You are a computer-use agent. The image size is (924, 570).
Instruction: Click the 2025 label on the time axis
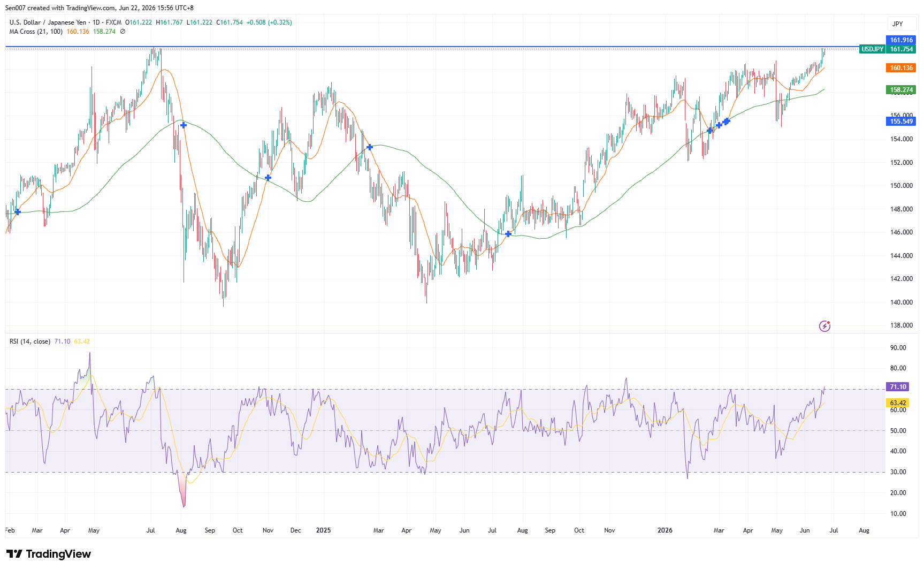pos(323,530)
